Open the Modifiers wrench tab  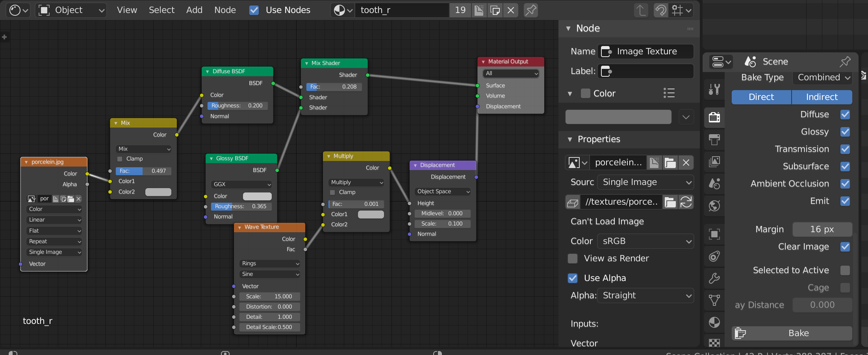pyautogui.click(x=714, y=279)
